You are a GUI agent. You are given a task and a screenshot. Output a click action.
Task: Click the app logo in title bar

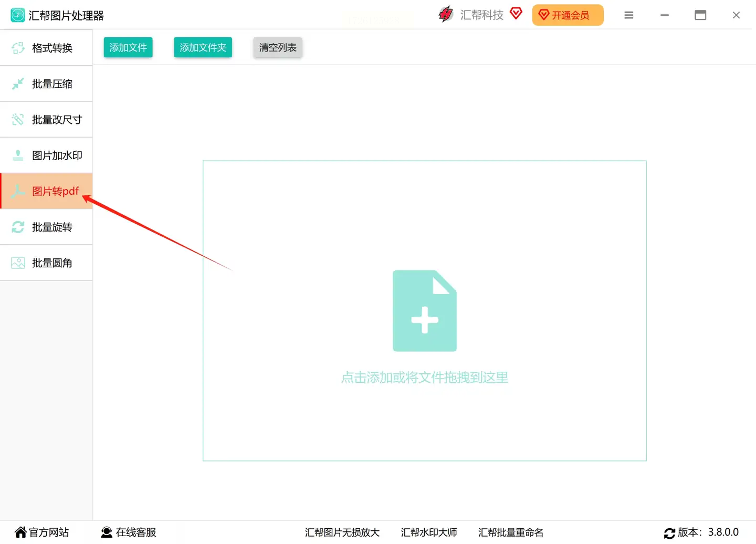tap(18, 15)
